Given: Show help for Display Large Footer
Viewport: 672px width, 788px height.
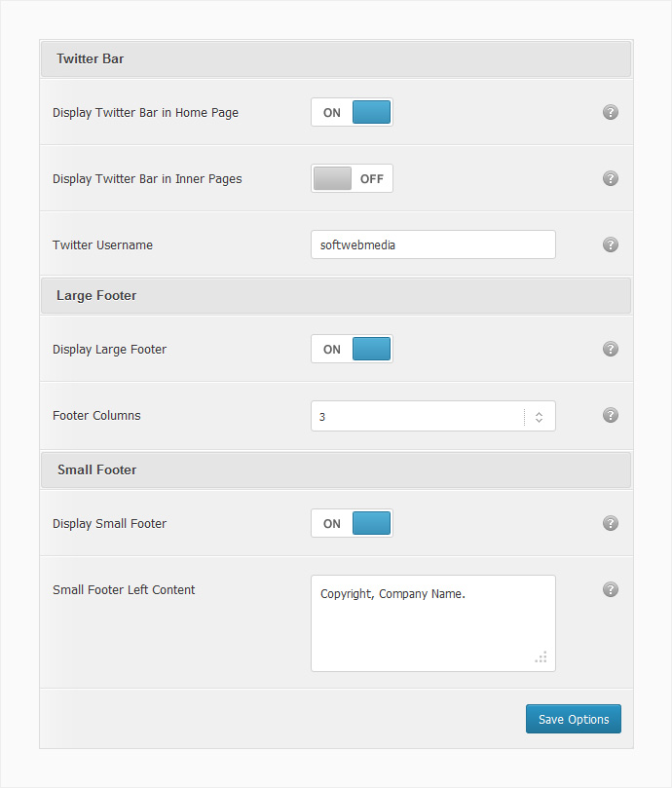Looking at the screenshot, I should [x=611, y=349].
